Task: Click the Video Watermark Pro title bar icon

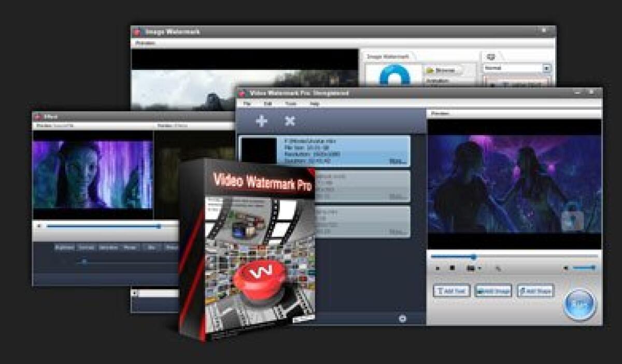Action: pyautogui.click(x=243, y=93)
